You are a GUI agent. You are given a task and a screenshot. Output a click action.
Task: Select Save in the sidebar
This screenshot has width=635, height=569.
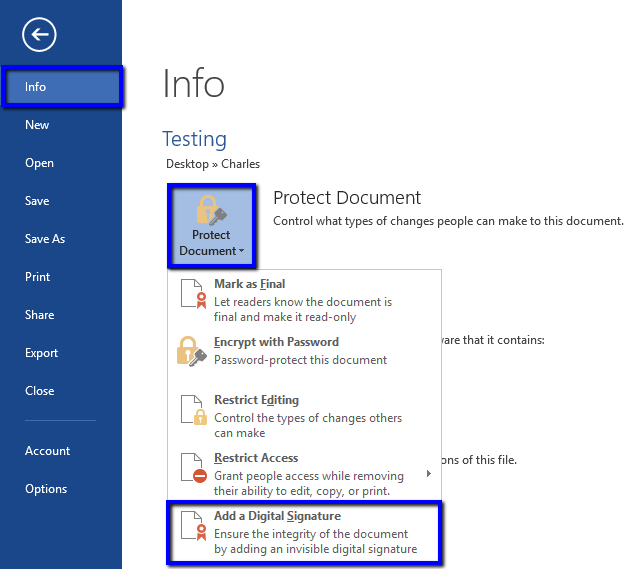[x=37, y=201]
